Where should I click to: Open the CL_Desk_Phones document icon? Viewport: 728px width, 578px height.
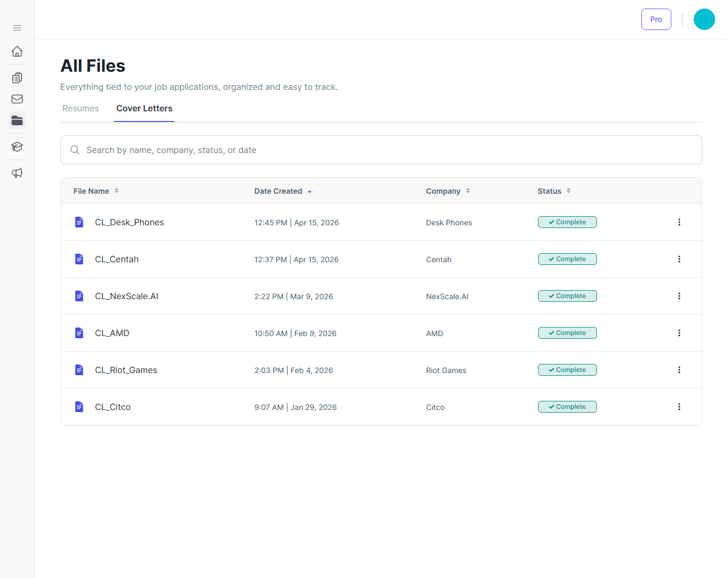pos(79,222)
